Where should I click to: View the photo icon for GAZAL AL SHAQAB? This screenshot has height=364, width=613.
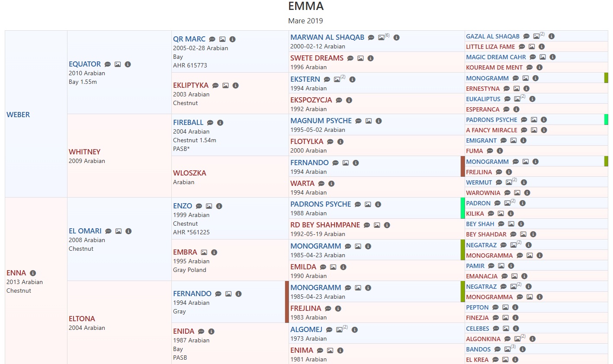click(x=537, y=36)
